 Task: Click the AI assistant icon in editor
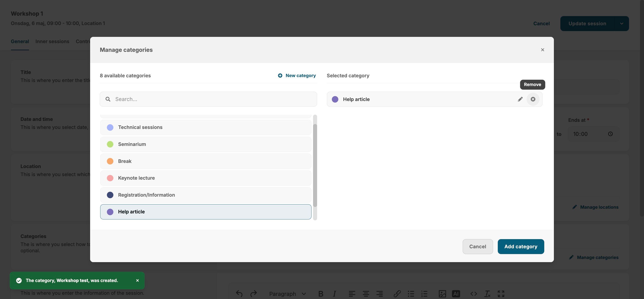(456, 294)
